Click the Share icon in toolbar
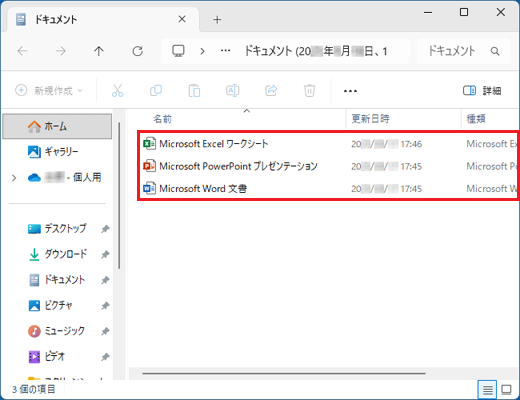 point(271,90)
